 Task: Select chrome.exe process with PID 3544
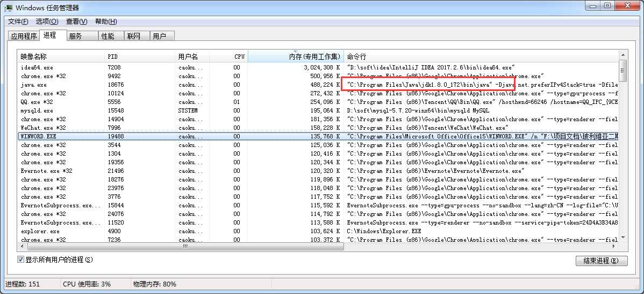point(318,145)
